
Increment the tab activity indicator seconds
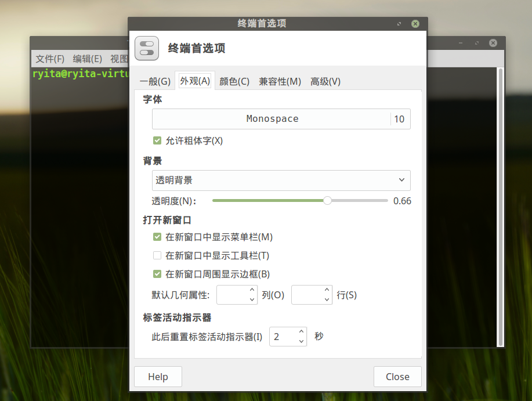point(302,332)
